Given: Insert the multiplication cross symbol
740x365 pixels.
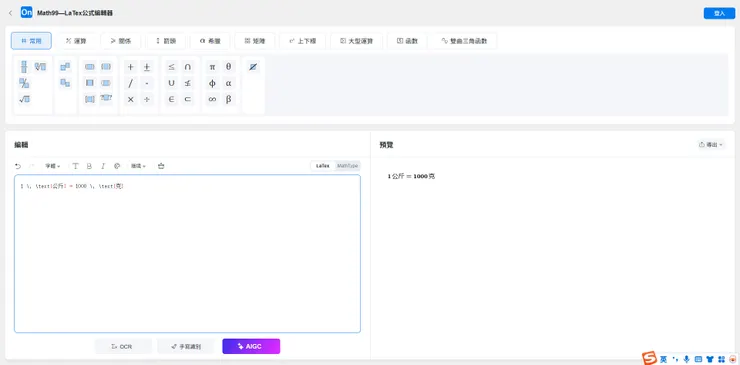Looking at the screenshot, I should (x=131, y=99).
